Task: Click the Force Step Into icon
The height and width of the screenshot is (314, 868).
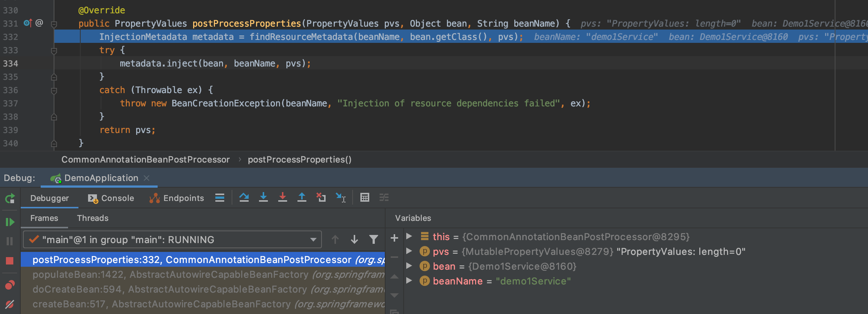Action: click(x=282, y=198)
